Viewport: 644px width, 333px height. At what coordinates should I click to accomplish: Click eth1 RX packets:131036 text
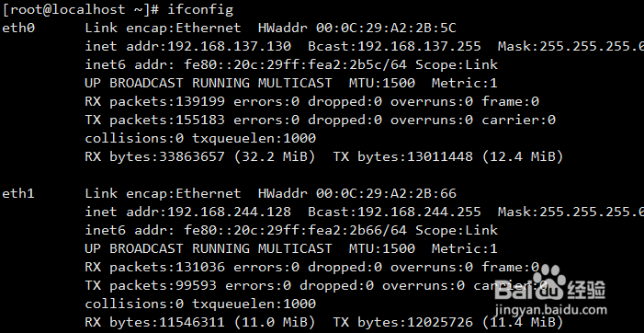click(x=155, y=267)
